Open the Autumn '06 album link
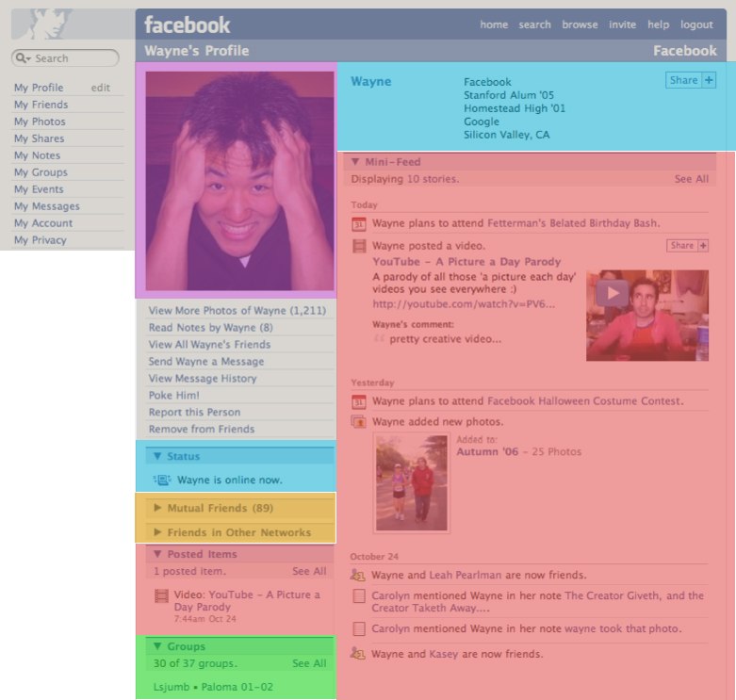Viewport: 736px width, 700px height. [x=487, y=451]
